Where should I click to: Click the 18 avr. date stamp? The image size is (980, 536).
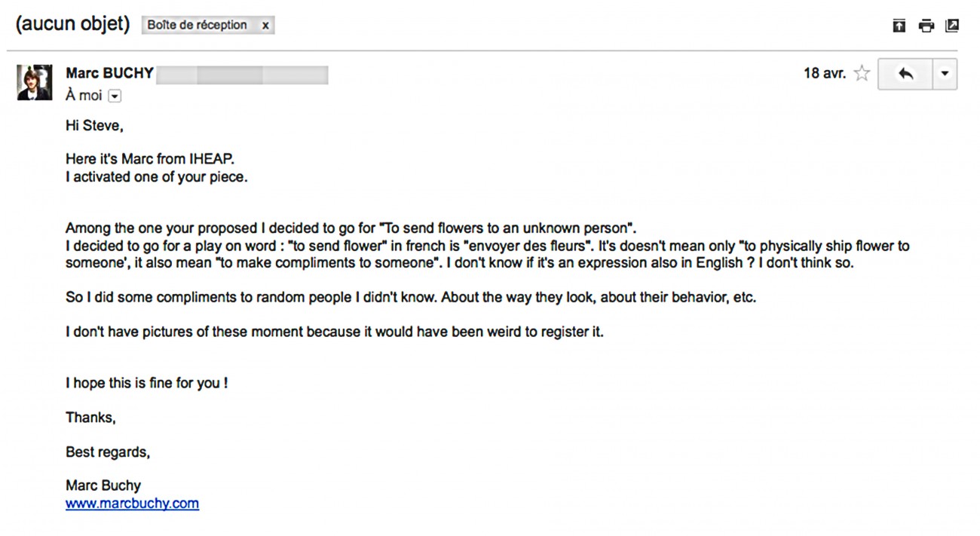(x=825, y=73)
